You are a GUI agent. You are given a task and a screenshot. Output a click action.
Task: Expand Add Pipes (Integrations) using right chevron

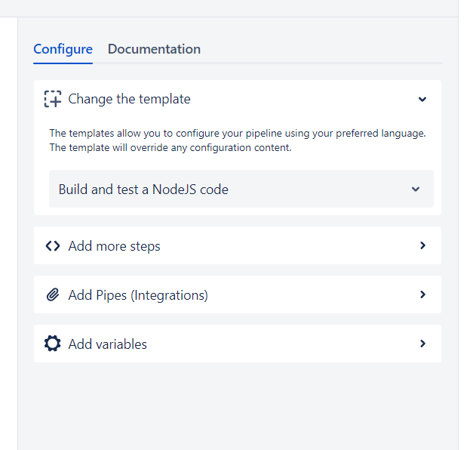coord(422,294)
